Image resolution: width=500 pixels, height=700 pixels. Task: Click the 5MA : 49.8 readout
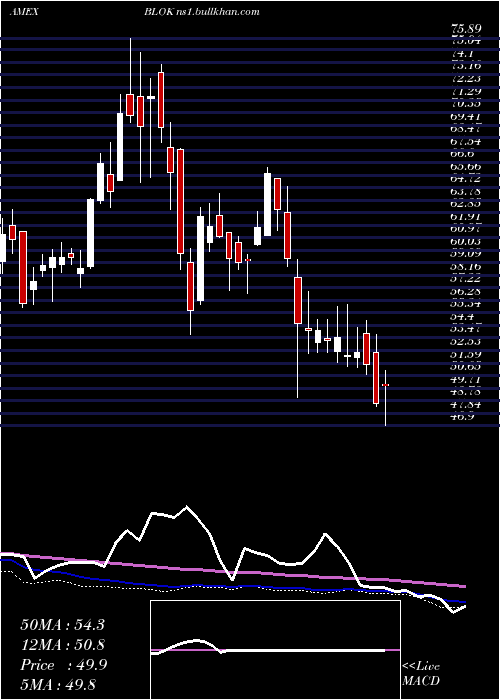58,685
